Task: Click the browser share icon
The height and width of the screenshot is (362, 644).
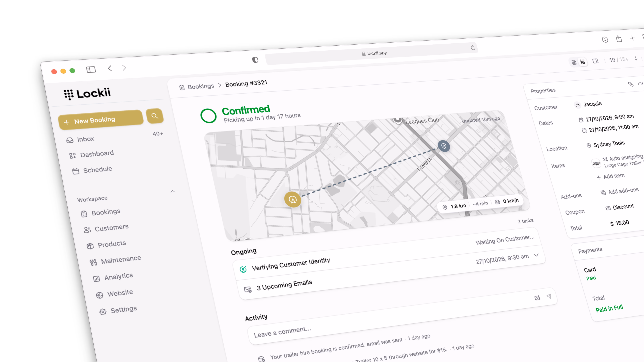Action: pos(619,39)
